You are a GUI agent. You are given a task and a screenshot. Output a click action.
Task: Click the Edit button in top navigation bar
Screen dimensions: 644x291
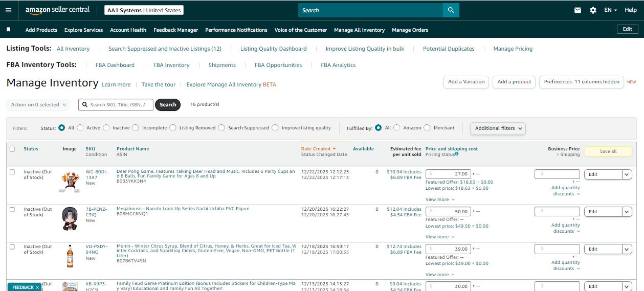click(628, 29)
